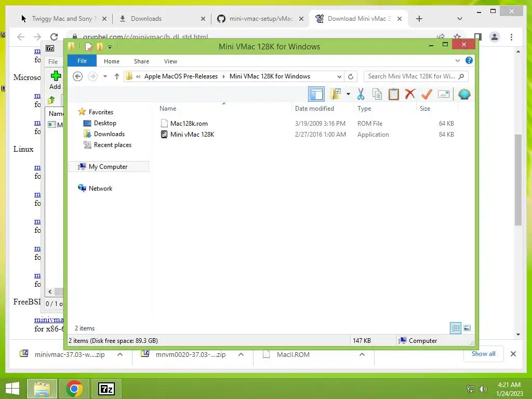Switch to Details view layout
The width and height of the screenshot is (532, 399).
[455, 328]
